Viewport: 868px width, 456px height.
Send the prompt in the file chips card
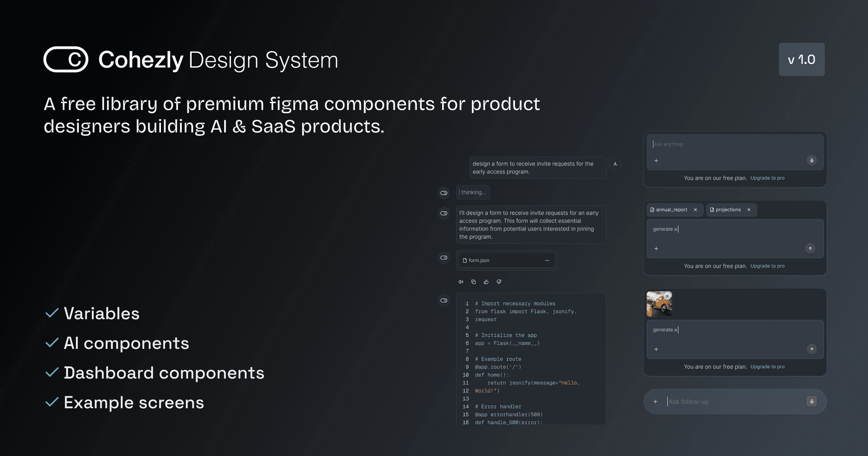[810, 248]
